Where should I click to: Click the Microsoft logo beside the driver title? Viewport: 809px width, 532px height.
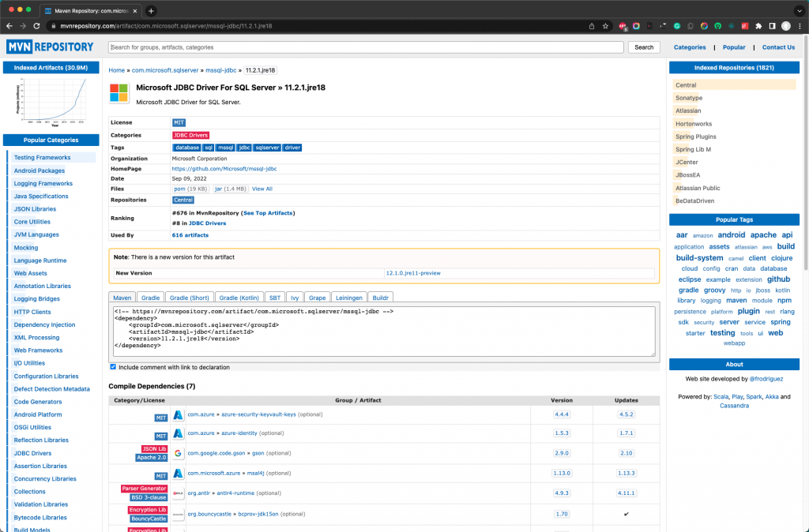(119, 93)
